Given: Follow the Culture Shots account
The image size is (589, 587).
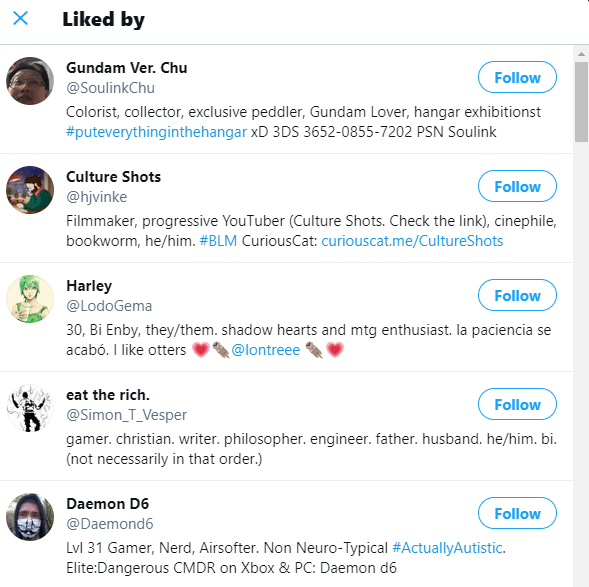Looking at the screenshot, I should click(x=517, y=186).
